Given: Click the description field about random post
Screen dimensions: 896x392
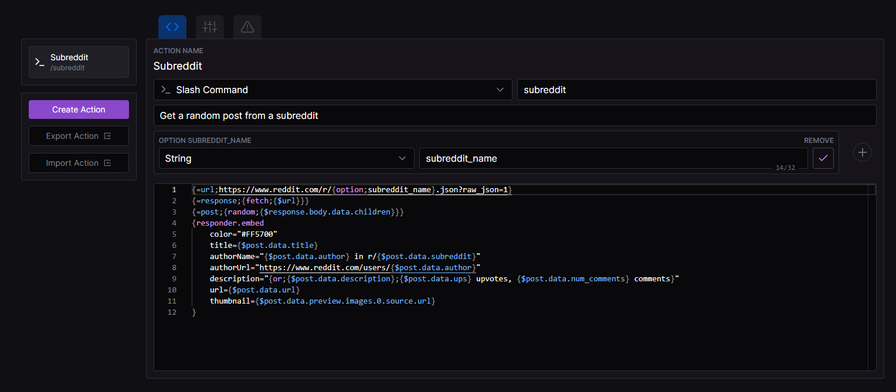Looking at the screenshot, I should 514,115.
